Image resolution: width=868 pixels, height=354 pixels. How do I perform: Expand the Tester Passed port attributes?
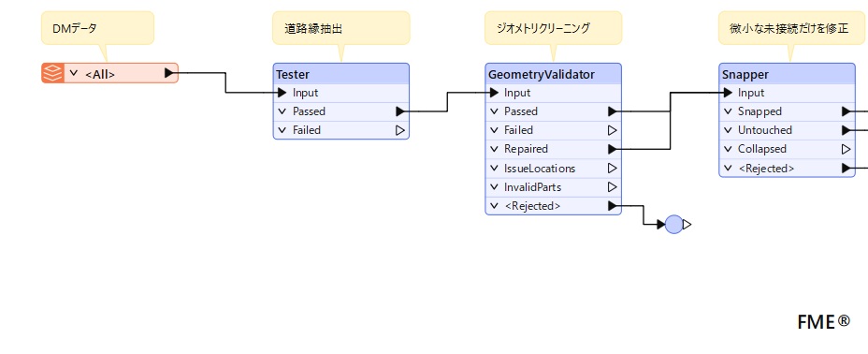[x=282, y=111]
